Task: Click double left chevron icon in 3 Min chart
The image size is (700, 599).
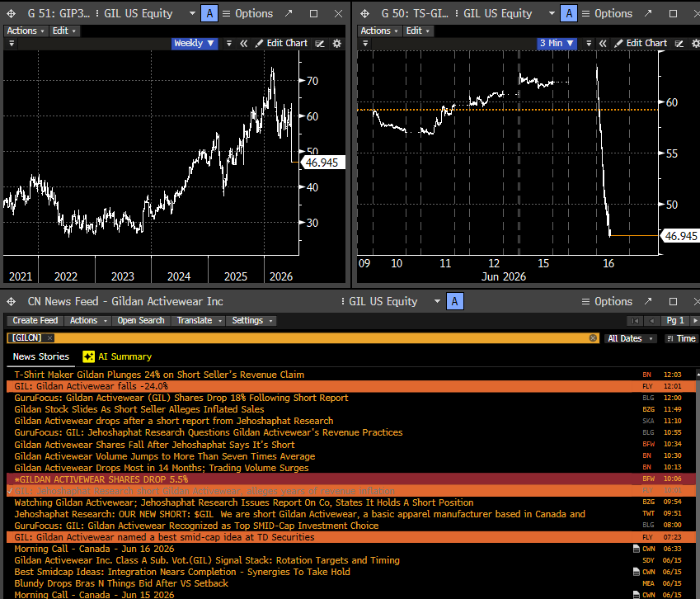Action: (604, 44)
